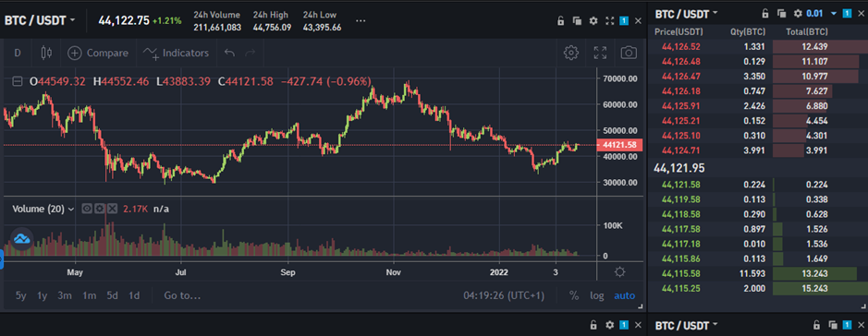The width and height of the screenshot is (868, 336).
Task: Maximize the chart panel with the expand-arrows icon
Action: coord(609,21)
